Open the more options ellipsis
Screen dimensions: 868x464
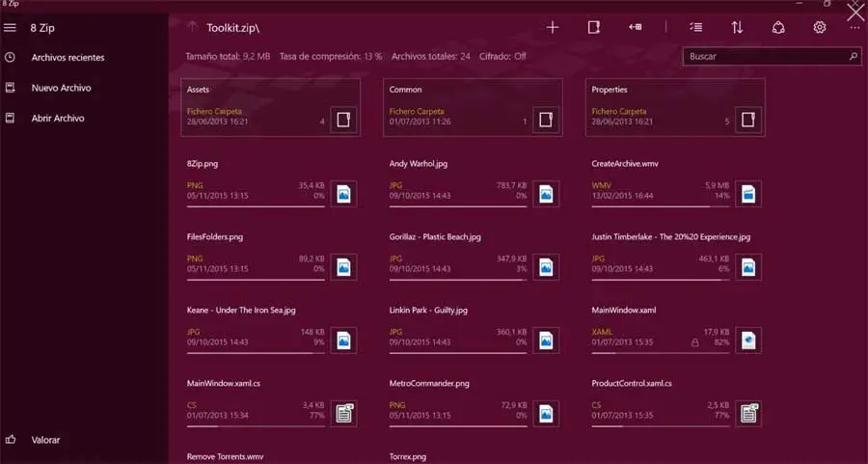pos(855,28)
